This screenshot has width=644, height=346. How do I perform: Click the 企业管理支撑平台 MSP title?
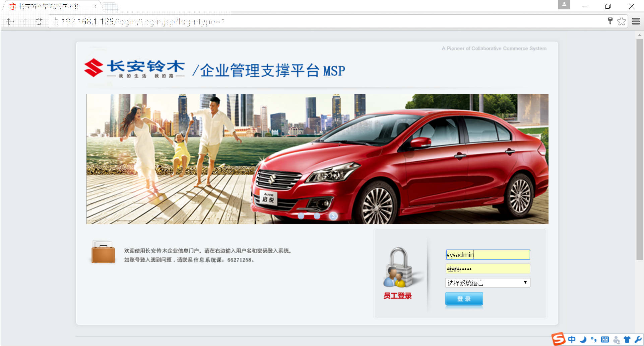coord(269,70)
